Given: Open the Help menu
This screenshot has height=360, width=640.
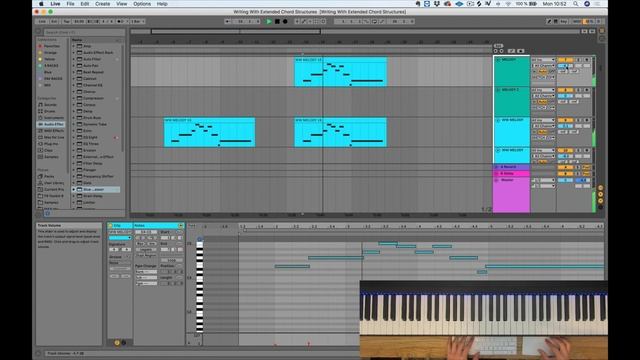Looking at the screenshot, I should (162, 4).
